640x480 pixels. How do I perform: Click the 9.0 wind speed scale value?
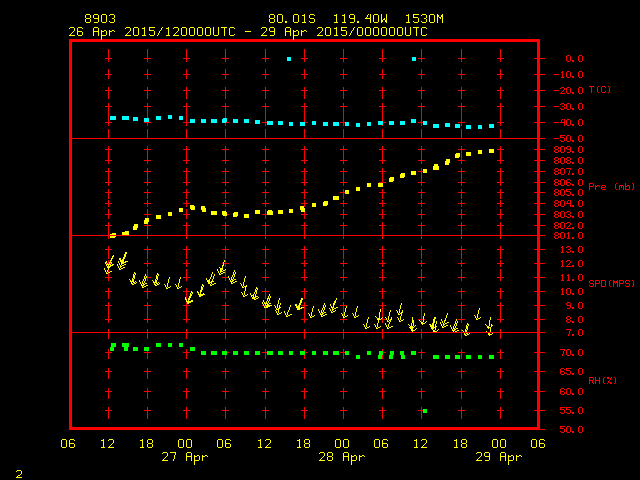[574, 306]
